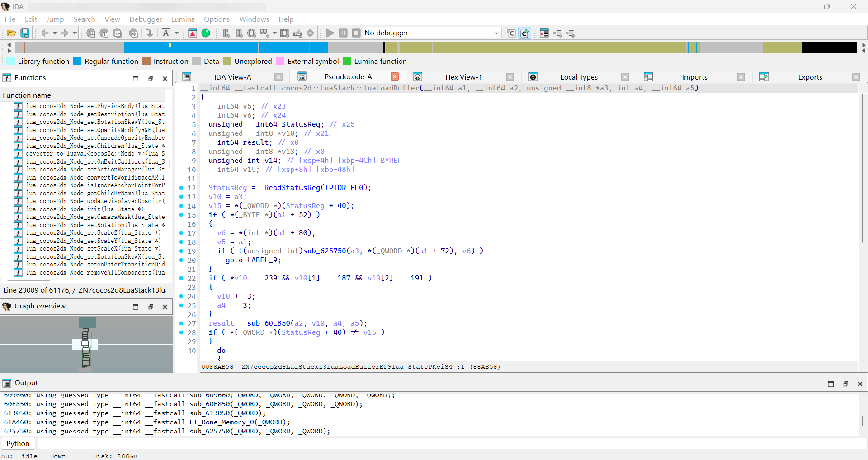This screenshot has width=868, height=460.
Task: Click the boxed 'A' toolbar icon
Action: pyautogui.click(x=166, y=33)
